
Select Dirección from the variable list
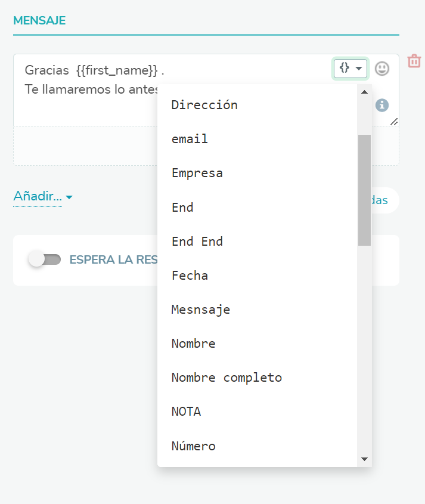click(204, 105)
